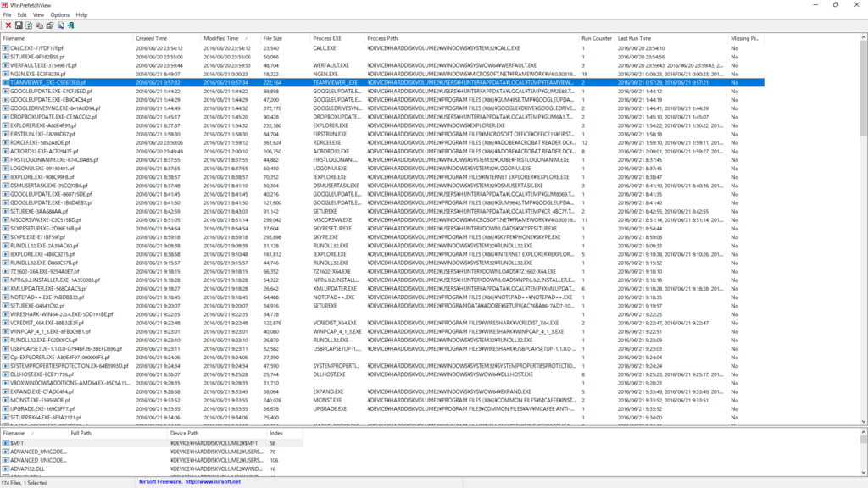
Task: Open the Edit menu
Action: pos(22,15)
